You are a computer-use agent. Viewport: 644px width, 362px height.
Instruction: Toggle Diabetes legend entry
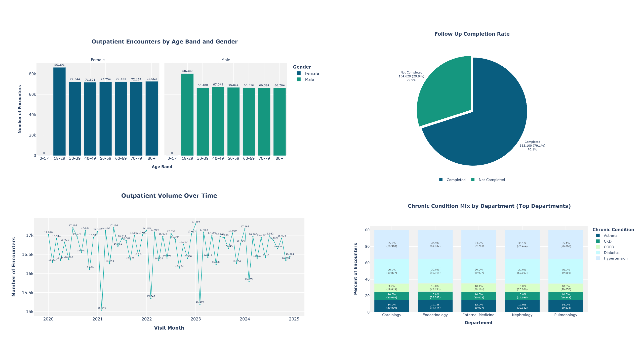coord(611,253)
